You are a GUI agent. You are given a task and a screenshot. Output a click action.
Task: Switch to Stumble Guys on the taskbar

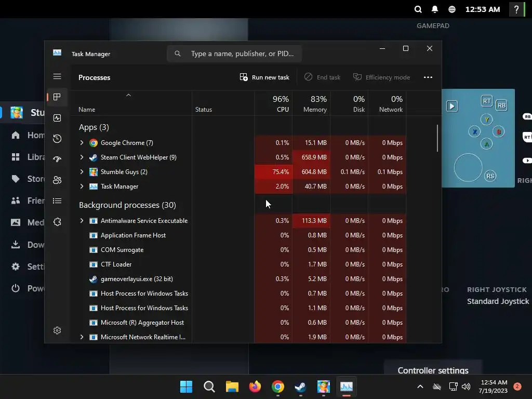(324, 387)
